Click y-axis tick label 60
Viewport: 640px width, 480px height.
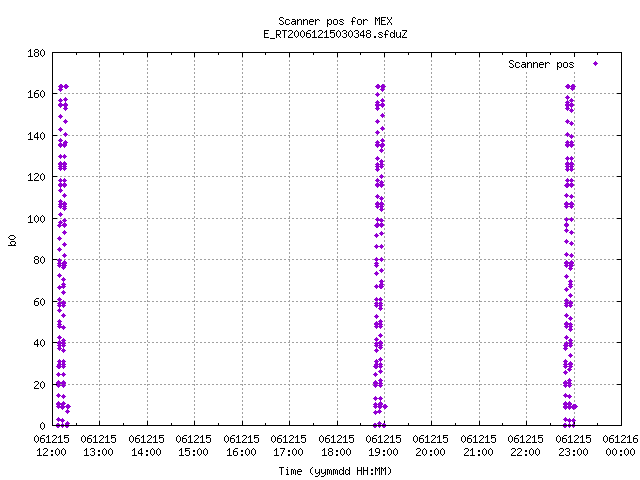pyautogui.click(x=39, y=302)
